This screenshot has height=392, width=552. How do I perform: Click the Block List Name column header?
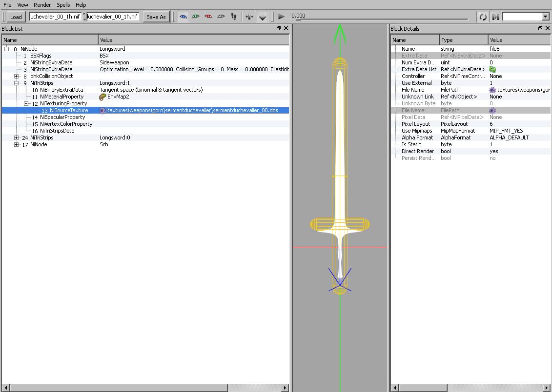pos(50,39)
